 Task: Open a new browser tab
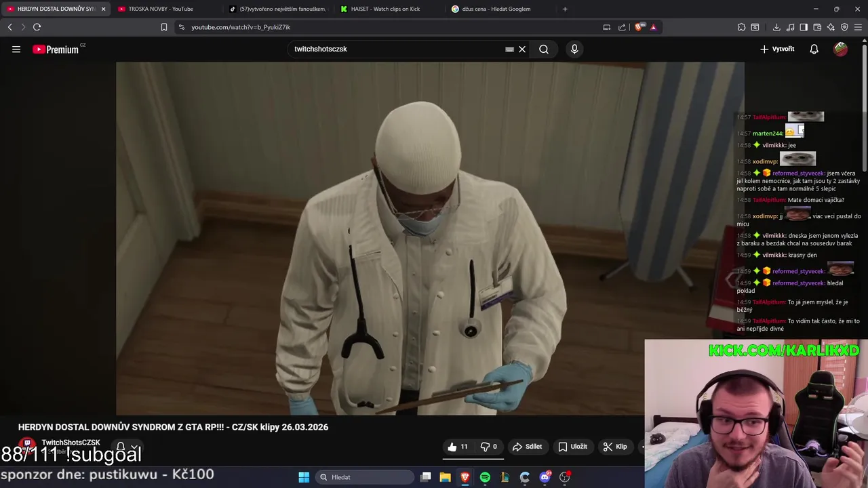pos(565,9)
